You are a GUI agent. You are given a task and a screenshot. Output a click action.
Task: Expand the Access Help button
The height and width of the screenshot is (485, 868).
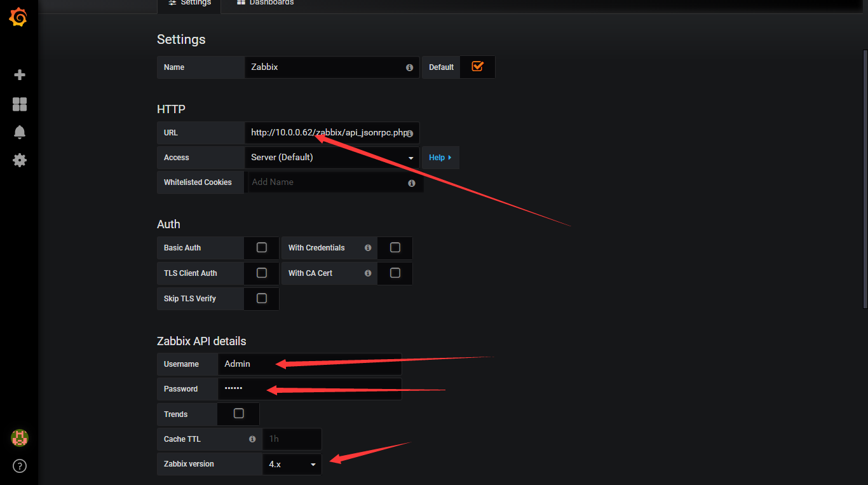tap(440, 158)
